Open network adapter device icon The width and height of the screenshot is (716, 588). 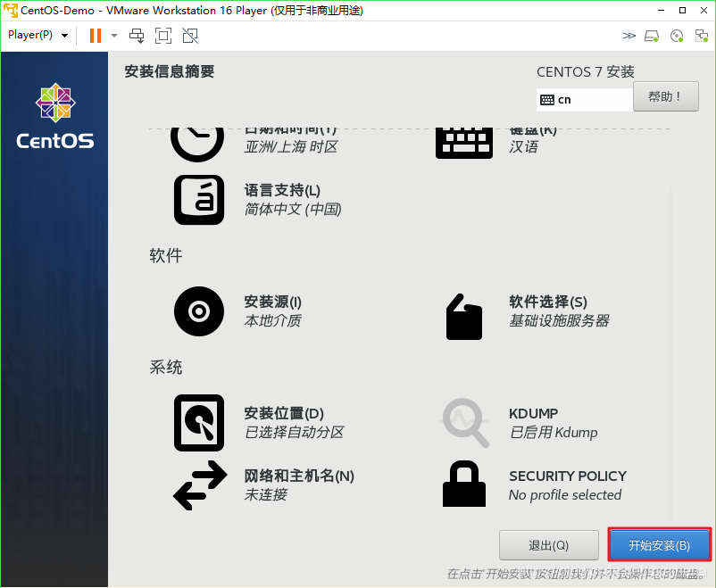[701, 36]
